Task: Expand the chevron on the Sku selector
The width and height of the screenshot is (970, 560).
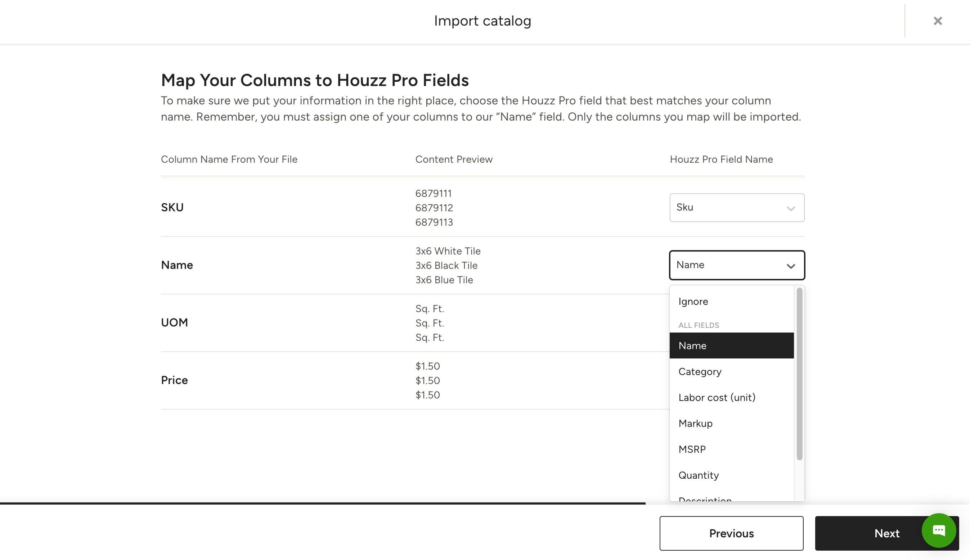Action: pos(791,209)
